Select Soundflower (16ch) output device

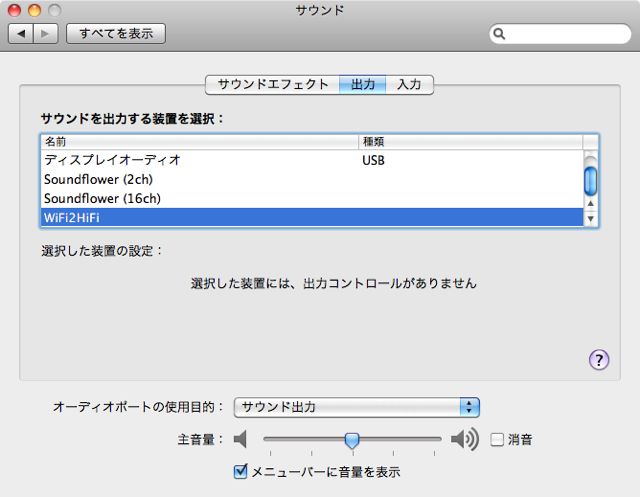click(312, 198)
